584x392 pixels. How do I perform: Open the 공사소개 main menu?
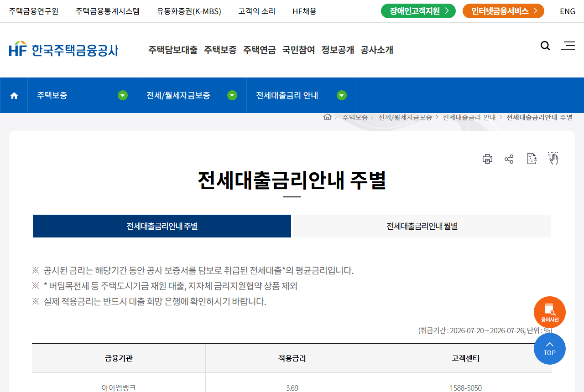pyautogui.click(x=377, y=50)
